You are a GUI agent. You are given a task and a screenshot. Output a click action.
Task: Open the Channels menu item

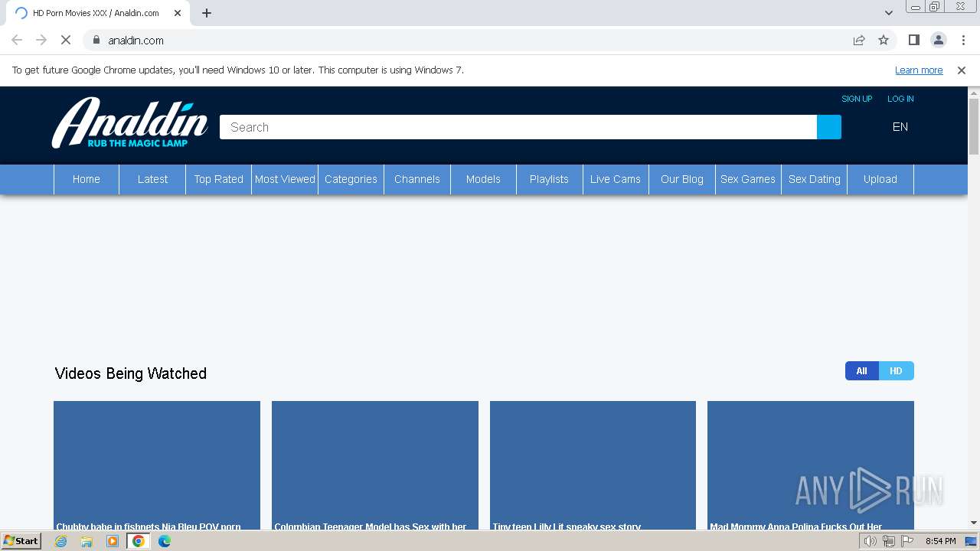[417, 179]
